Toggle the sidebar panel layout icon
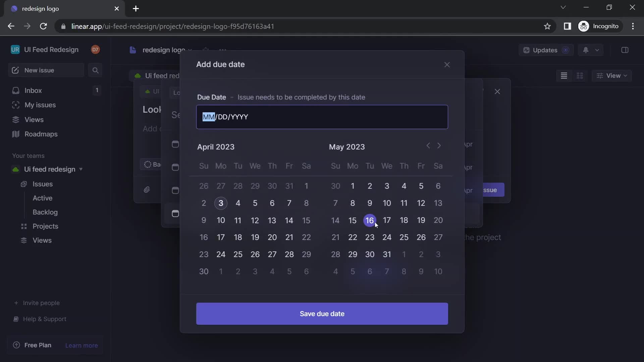This screenshot has height=362, width=644. [x=625, y=50]
